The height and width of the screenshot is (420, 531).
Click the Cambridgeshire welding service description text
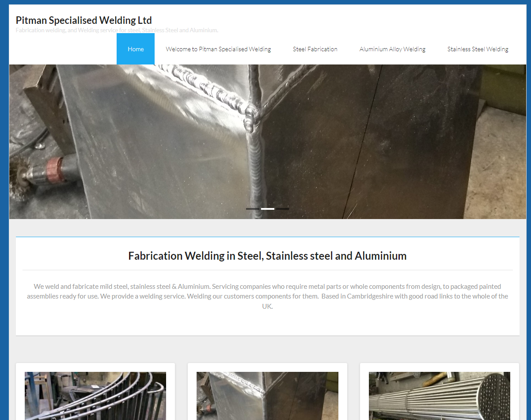click(x=267, y=296)
